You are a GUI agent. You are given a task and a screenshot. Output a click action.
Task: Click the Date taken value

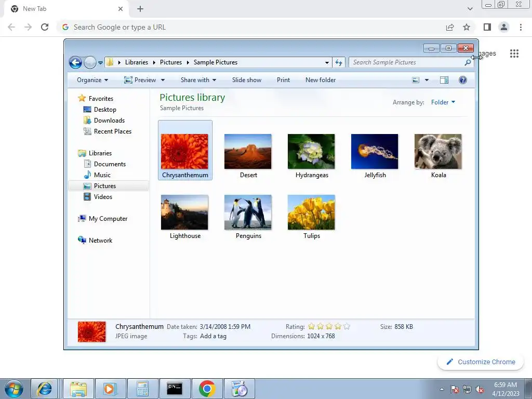[x=225, y=327]
